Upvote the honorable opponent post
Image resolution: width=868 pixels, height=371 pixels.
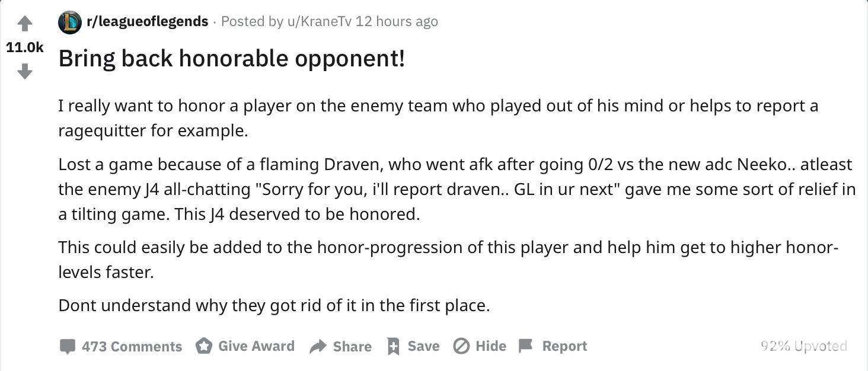pos(24,24)
